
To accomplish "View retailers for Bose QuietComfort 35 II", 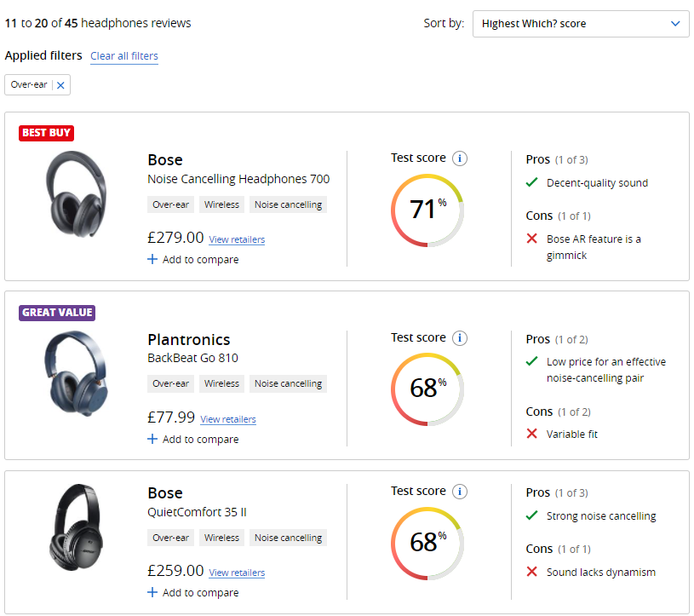I will [x=237, y=573].
